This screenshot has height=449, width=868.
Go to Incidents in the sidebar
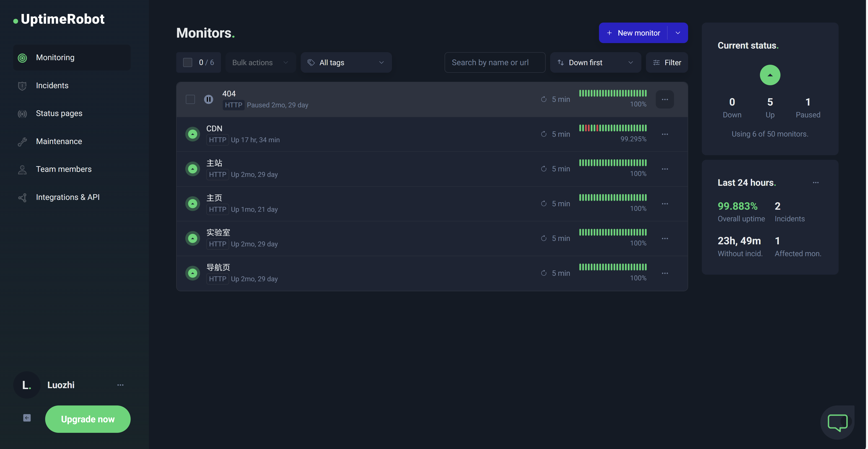pos(52,85)
